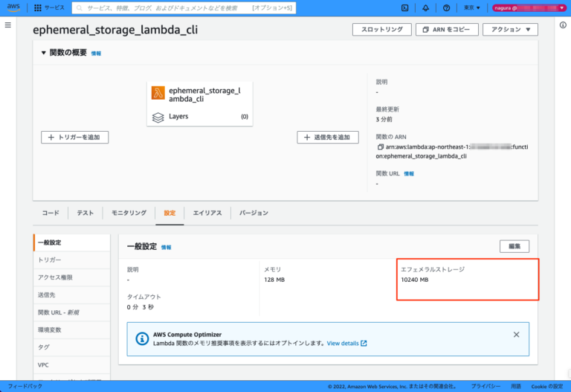This screenshot has width=571, height=392.
Task: Click the トリガーを追加 button
Action: pyautogui.click(x=75, y=137)
